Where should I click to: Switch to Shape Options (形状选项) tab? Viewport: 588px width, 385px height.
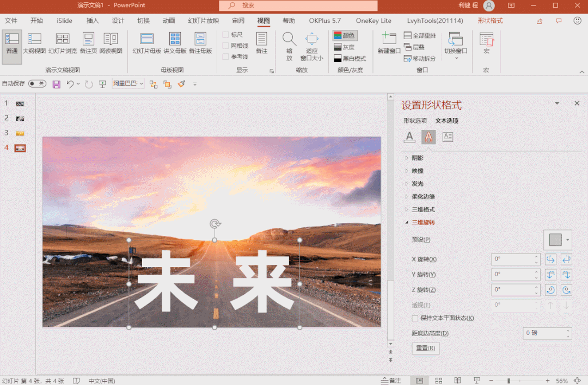coord(415,121)
